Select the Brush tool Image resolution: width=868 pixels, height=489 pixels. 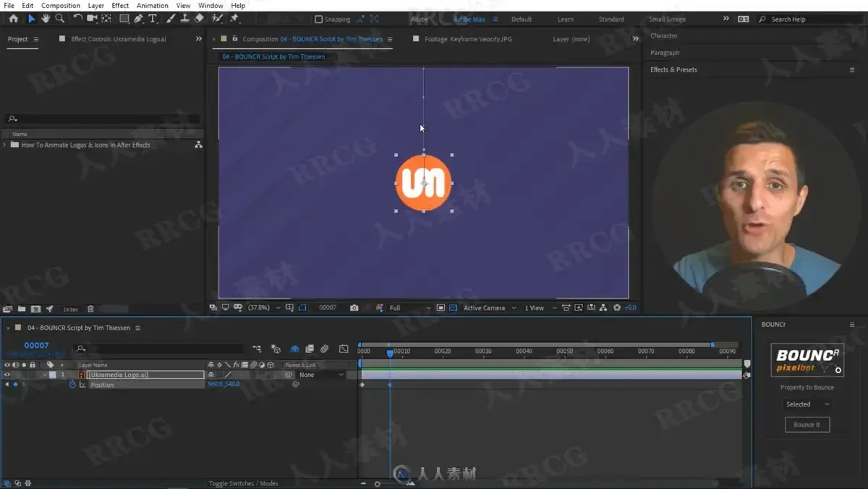170,19
